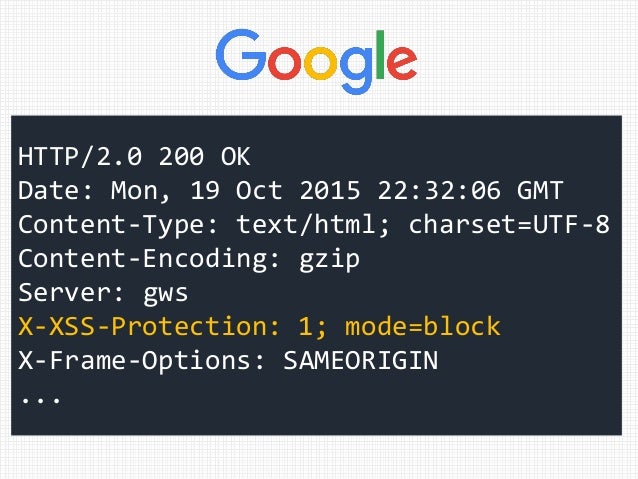Click the HTTP/2.0 200 OK status line

tap(134, 156)
